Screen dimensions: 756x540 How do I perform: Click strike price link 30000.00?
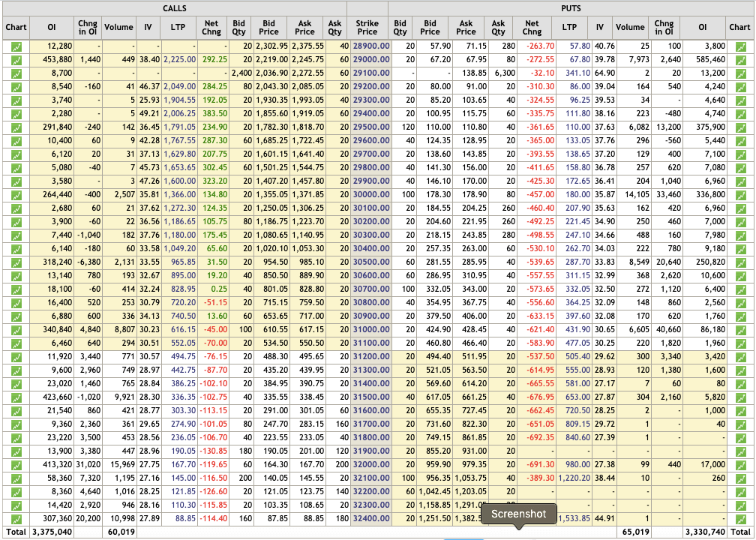point(371,195)
